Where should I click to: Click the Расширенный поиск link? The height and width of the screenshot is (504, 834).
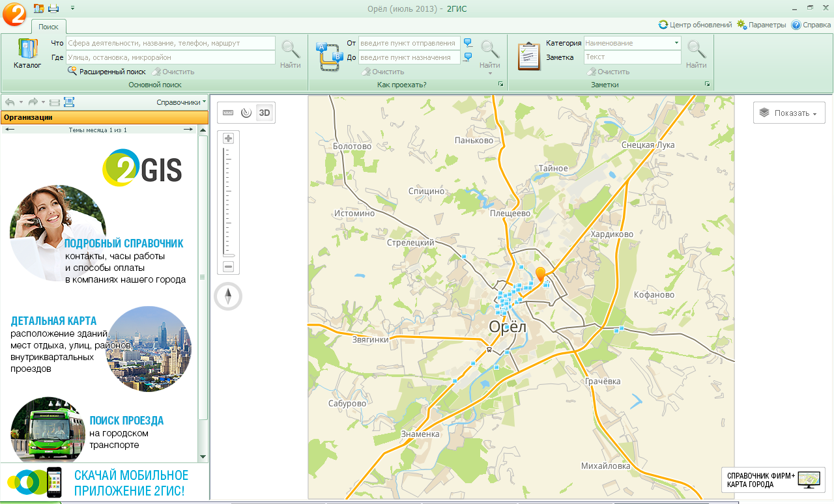pos(107,72)
